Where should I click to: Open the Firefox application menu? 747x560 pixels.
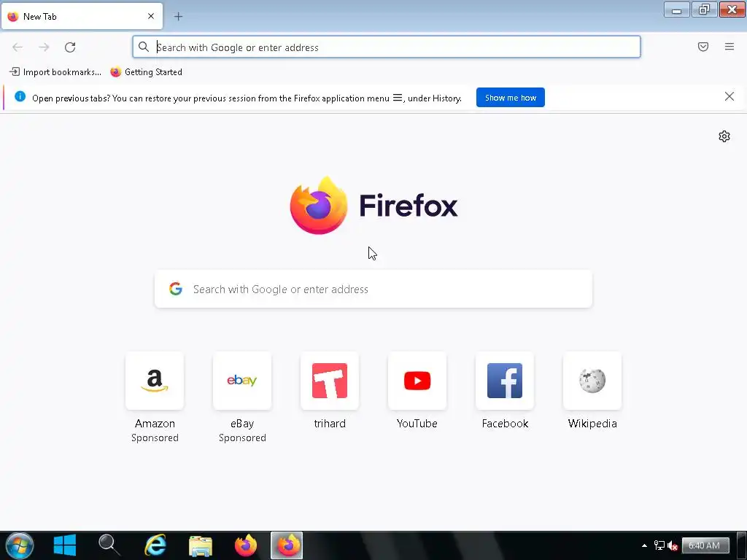pyautogui.click(x=729, y=47)
